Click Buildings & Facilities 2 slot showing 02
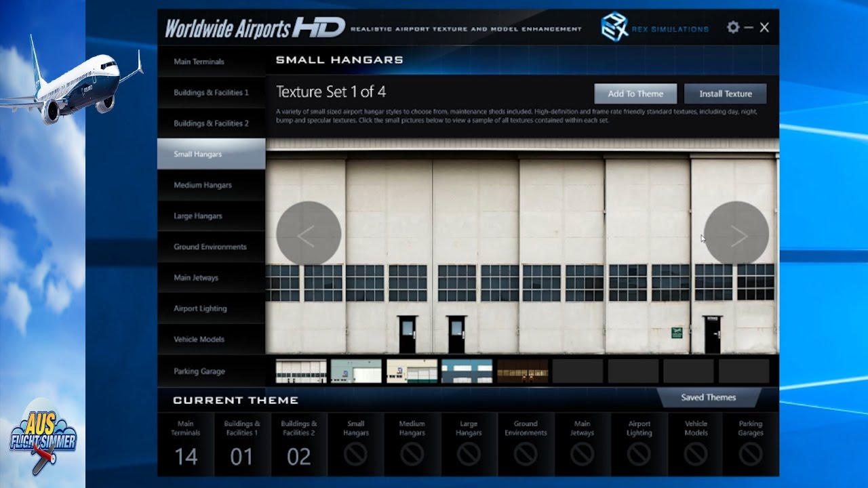The image size is (868, 488). point(299,444)
